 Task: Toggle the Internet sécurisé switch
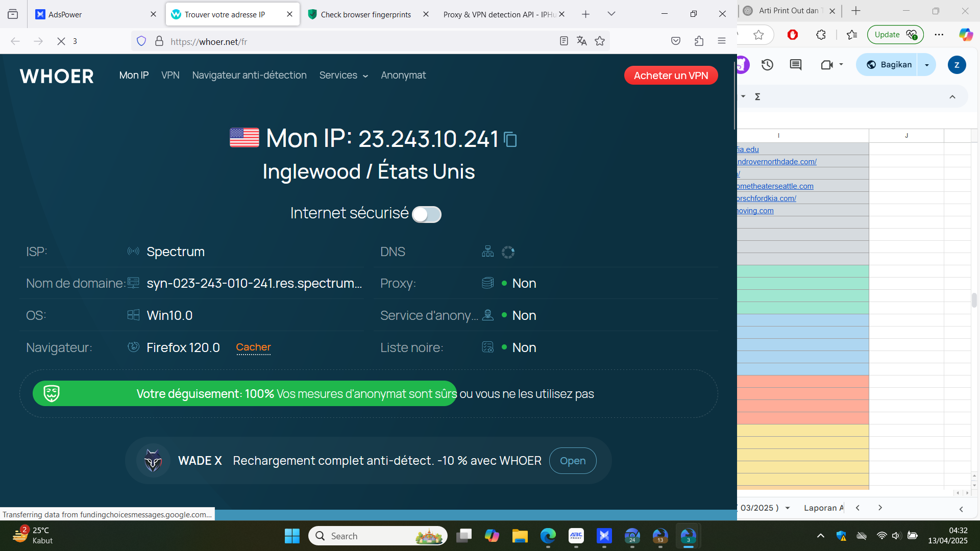click(x=427, y=214)
